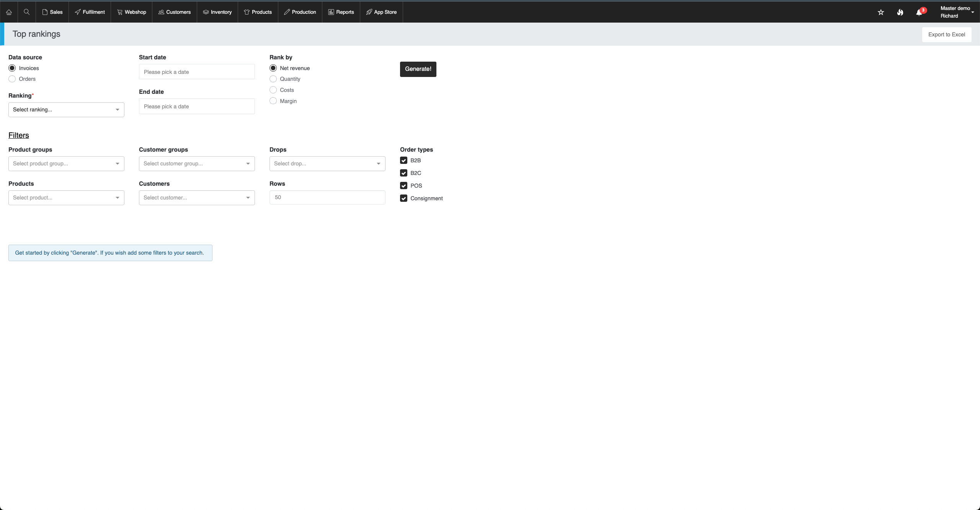Open the Reports menu

click(x=341, y=12)
